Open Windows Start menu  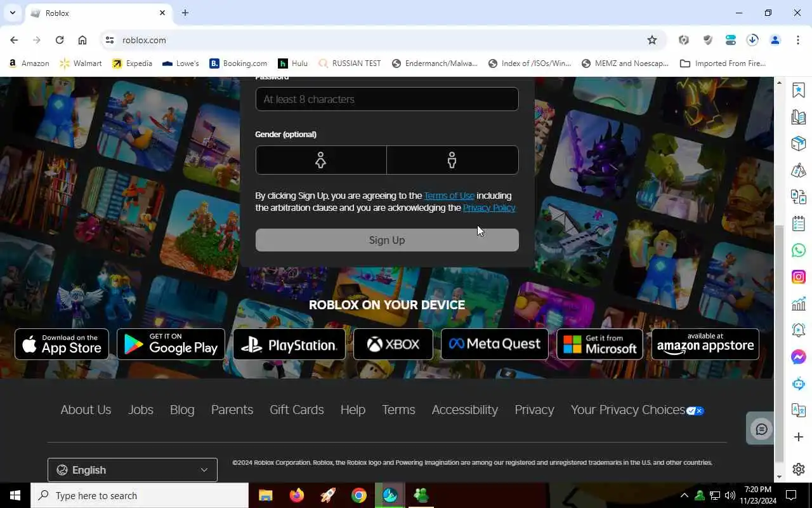tap(15, 496)
